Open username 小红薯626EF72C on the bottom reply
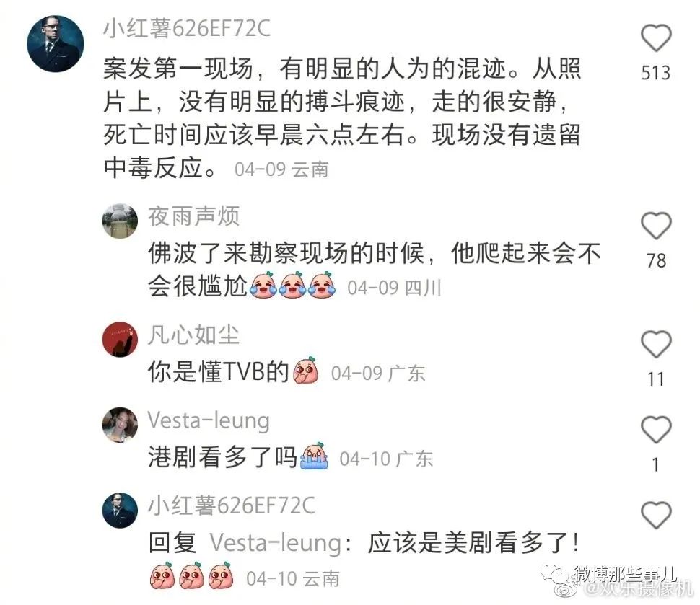 tap(231, 505)
